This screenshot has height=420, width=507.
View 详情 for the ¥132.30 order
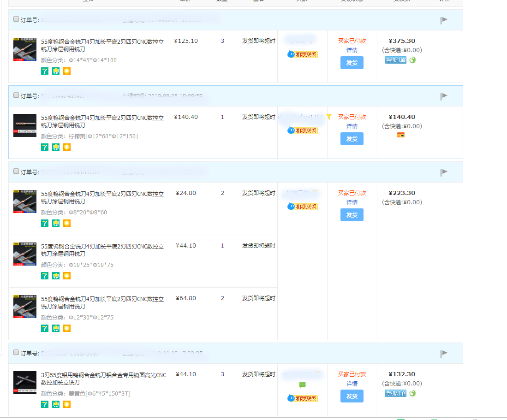click(x=352, y=384)
